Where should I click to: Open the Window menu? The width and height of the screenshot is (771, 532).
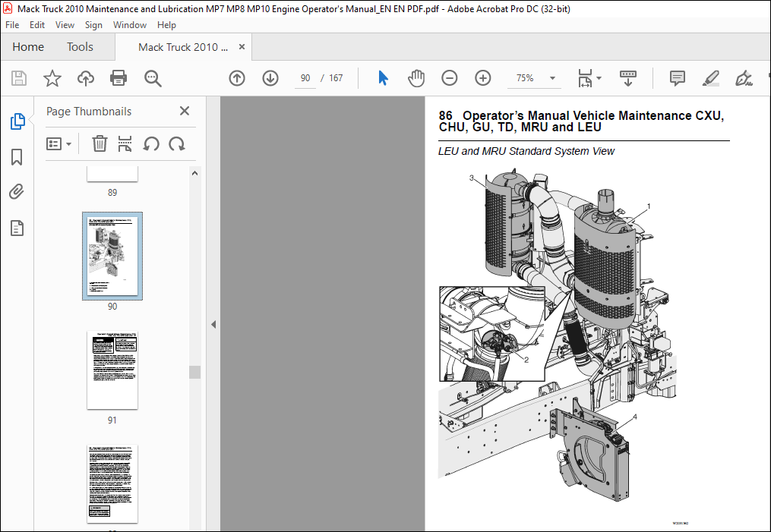130,25
